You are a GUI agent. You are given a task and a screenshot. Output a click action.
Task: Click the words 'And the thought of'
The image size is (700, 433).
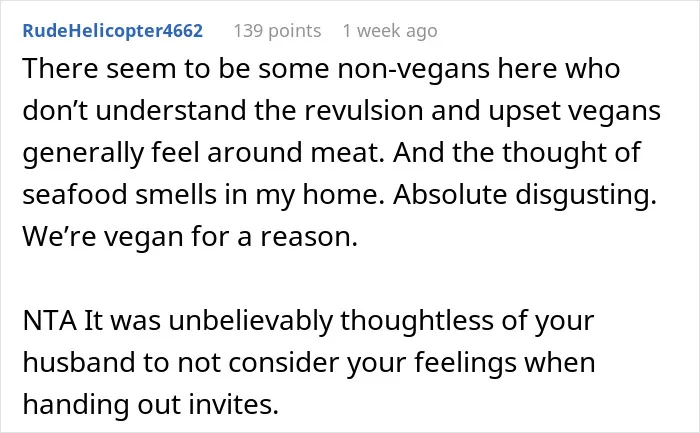pos(517,153)
